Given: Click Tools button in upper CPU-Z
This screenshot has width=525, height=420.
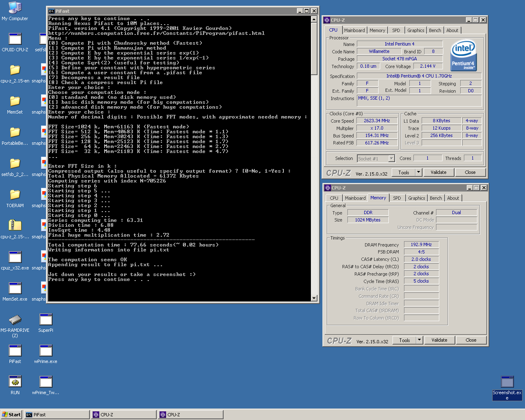Looking at the screenshot, I should 404,173.
